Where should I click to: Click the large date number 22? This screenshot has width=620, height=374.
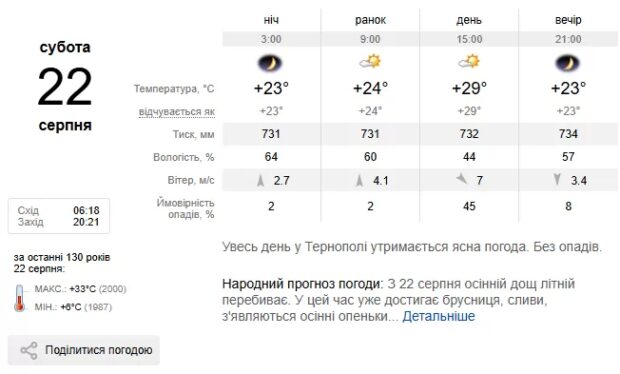click(x=65, y=87)
